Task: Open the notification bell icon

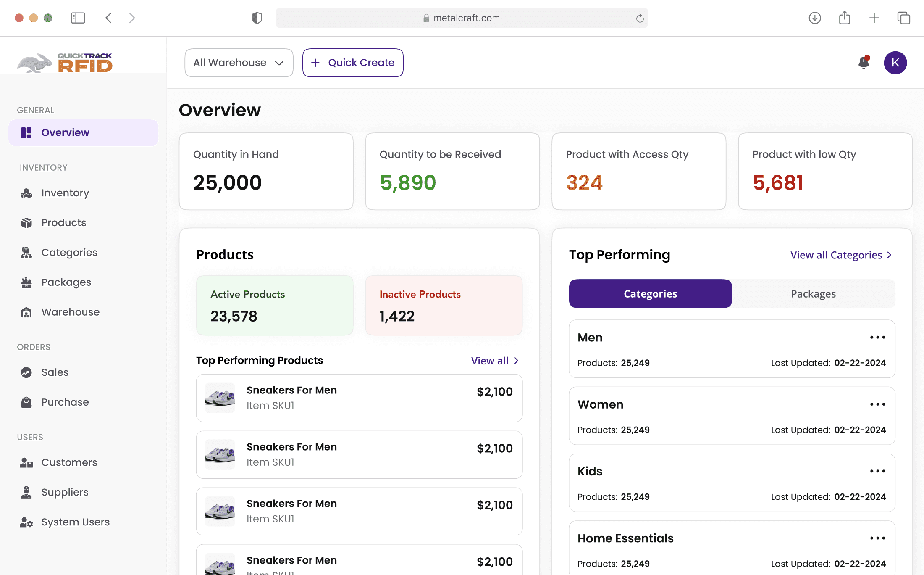Action: [x=864, y=62]
